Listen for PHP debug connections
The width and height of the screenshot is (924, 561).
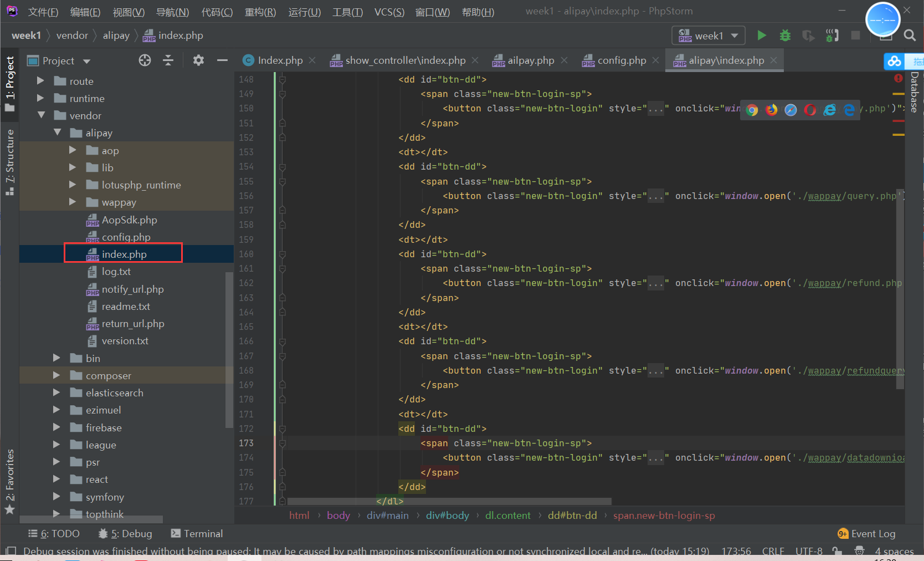[832, 35]
